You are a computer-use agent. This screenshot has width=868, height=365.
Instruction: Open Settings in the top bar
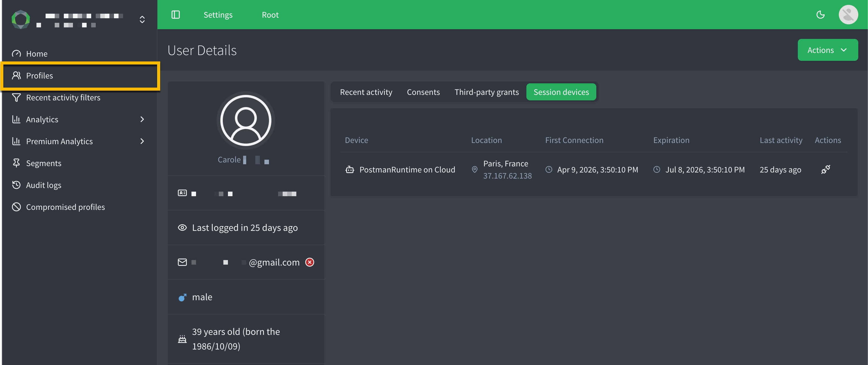pos(218,15)
